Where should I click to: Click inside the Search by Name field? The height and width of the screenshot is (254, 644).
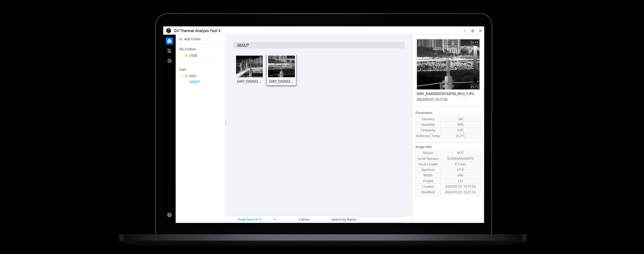point(381,219)
